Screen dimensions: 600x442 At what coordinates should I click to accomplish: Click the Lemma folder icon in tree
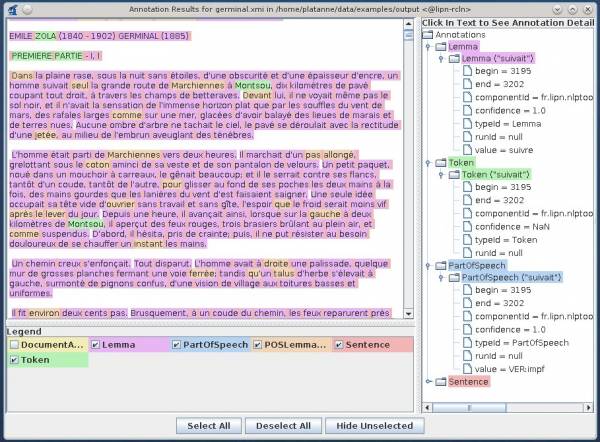[x=440, y=46]
